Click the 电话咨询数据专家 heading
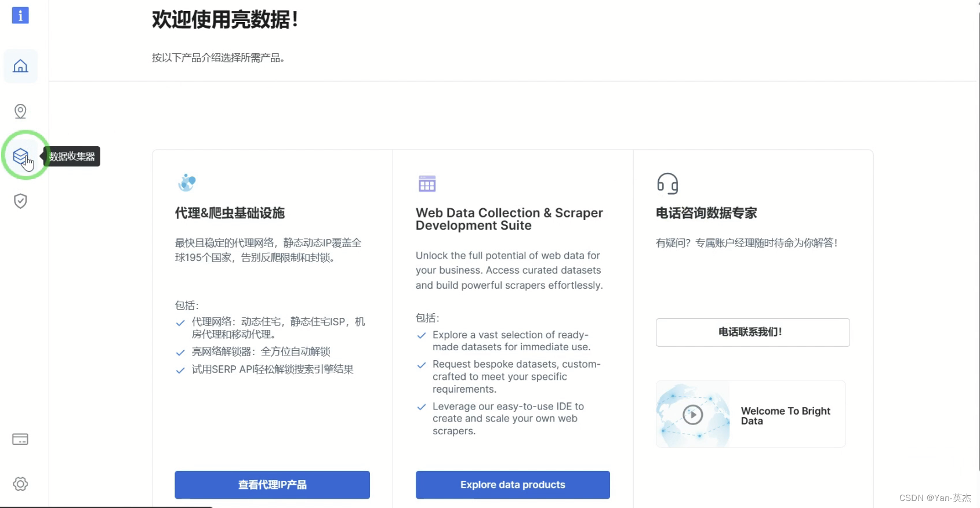 (706, 213)
